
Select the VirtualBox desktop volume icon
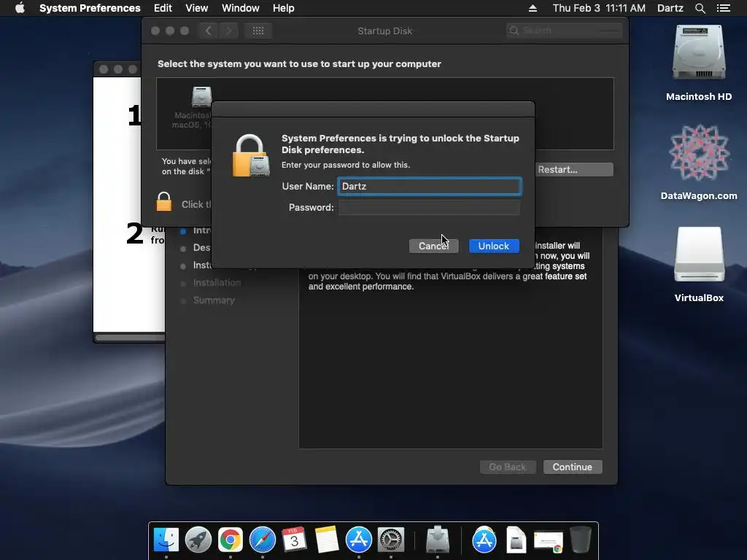(x=699, y=254)
